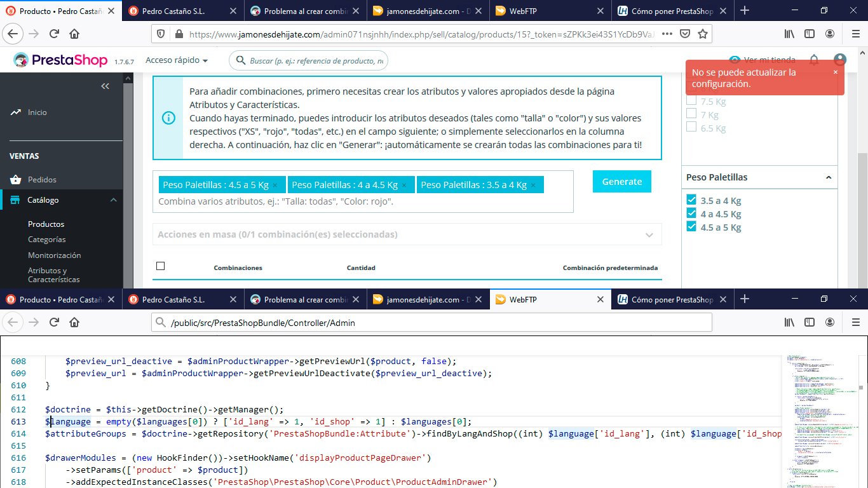The width and height of the screenshot is (868, 488).
Task: Click the PrestaShop search field 'Buscar'
Action: 308,60
